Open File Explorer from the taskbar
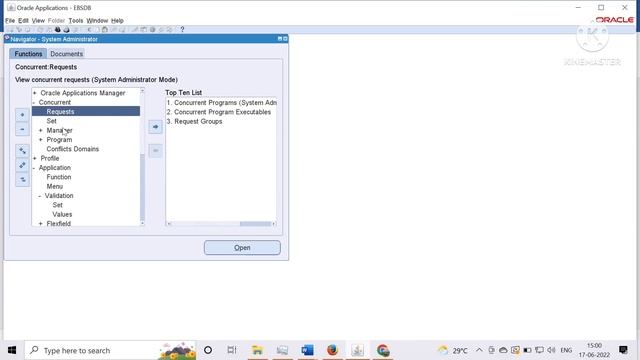 coord(257,350)
